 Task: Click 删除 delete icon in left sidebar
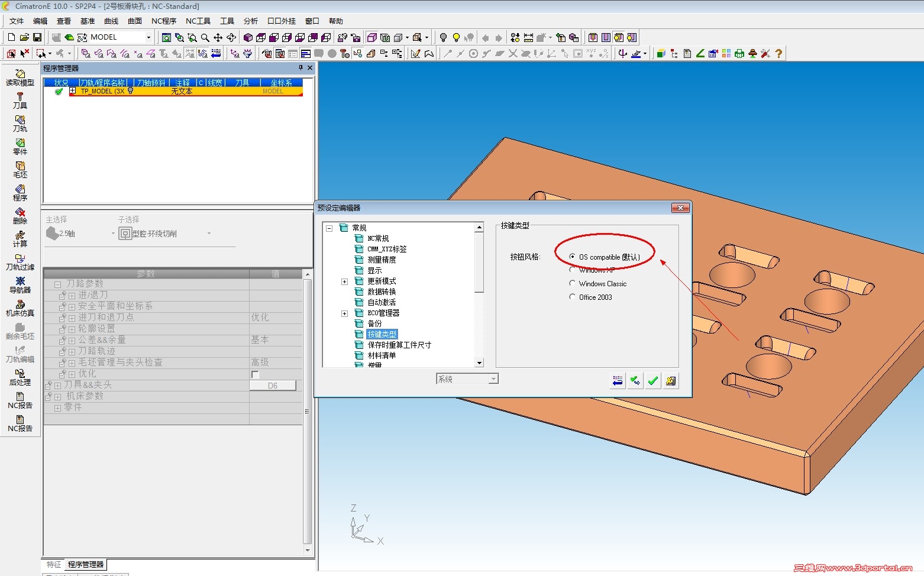click(x=20, y=216)
